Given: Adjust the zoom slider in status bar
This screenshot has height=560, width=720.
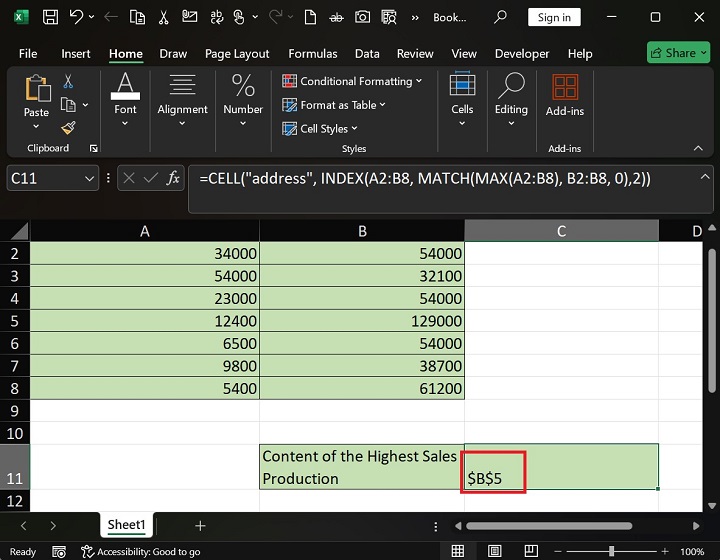Looking at the screenshot, I should (614, 551).
